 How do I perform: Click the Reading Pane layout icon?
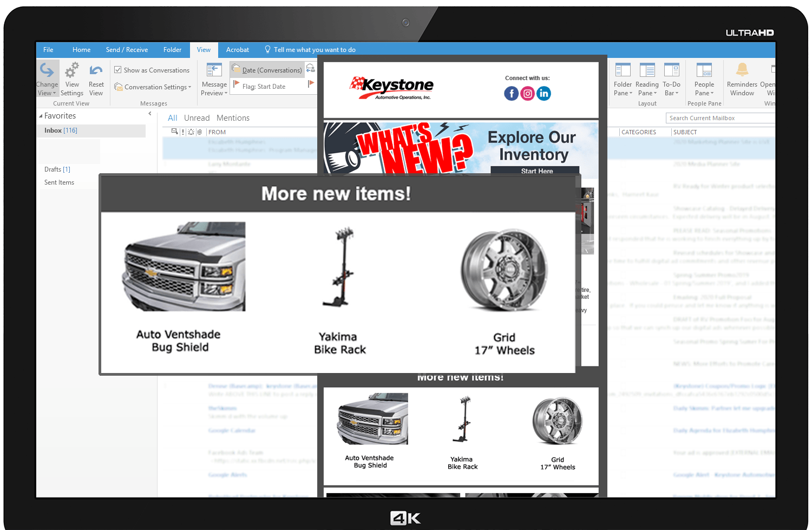coord(647,70)
